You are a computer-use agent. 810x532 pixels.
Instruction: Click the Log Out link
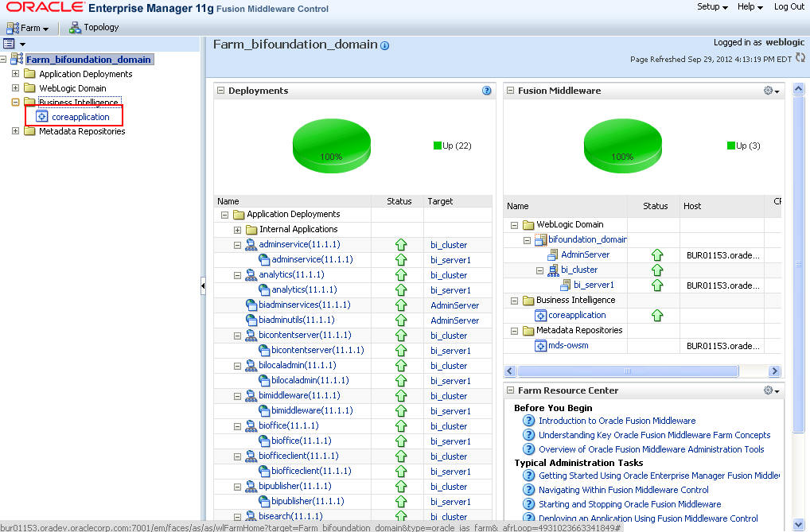pyautogui.click(x=789, y=6)
